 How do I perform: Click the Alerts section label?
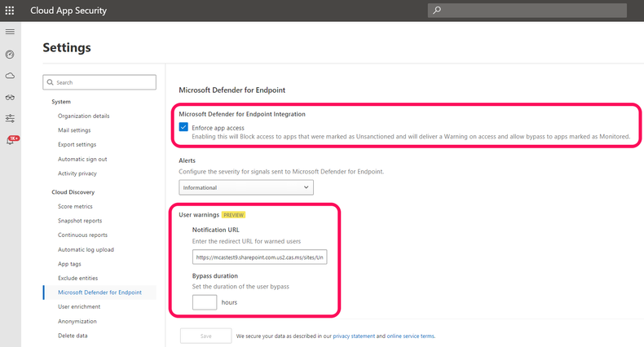(187, 160)
